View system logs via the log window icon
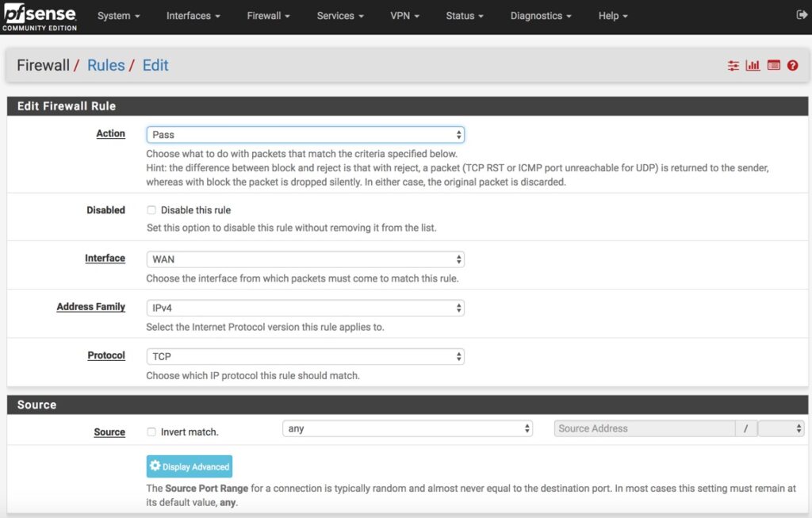812x518 pixels. point(773,66)
